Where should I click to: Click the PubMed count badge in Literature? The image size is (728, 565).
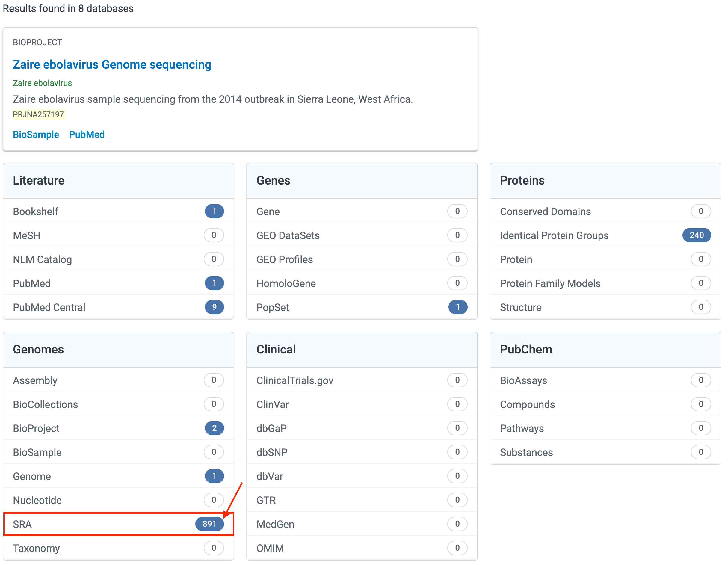click(214, 283)
